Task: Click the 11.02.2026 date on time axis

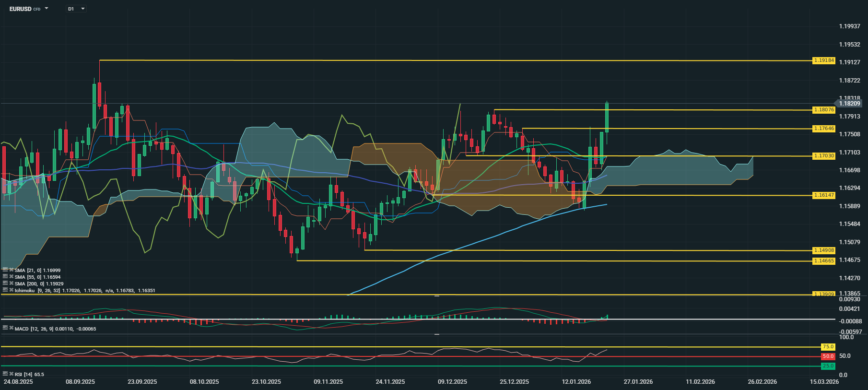Action: [x=701, y=382]
